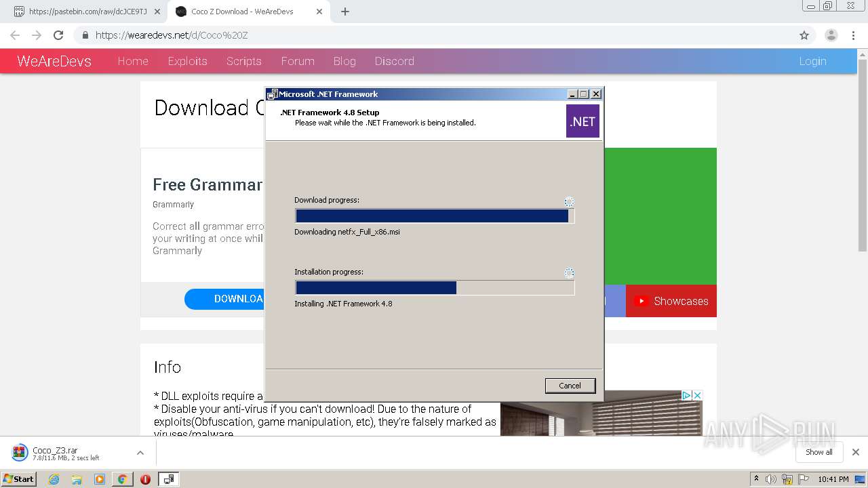The width and height of the screenshot is (868, 488).
Task: Click the Chrome window restore button
Action: 827,6
